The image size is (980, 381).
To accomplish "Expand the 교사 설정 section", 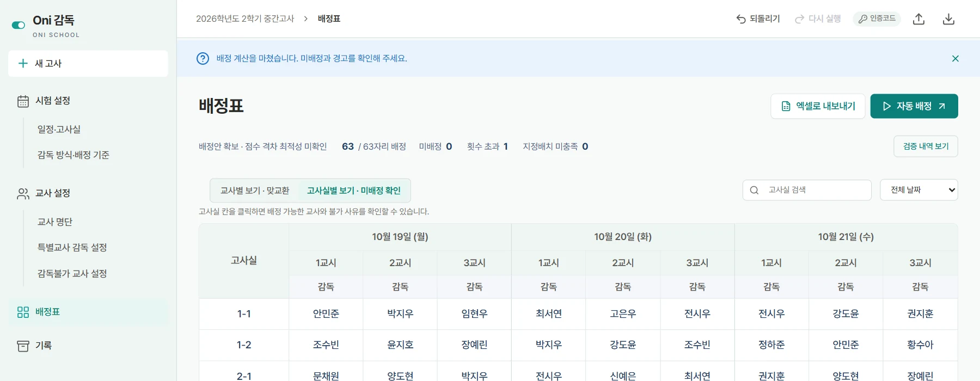I will tap(53, 193).
